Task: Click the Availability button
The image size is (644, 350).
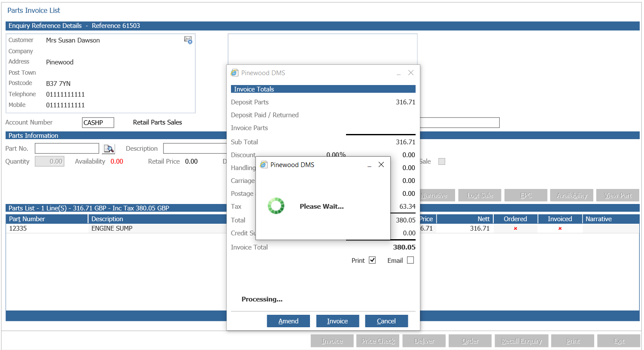Action: tap(572, 195)
